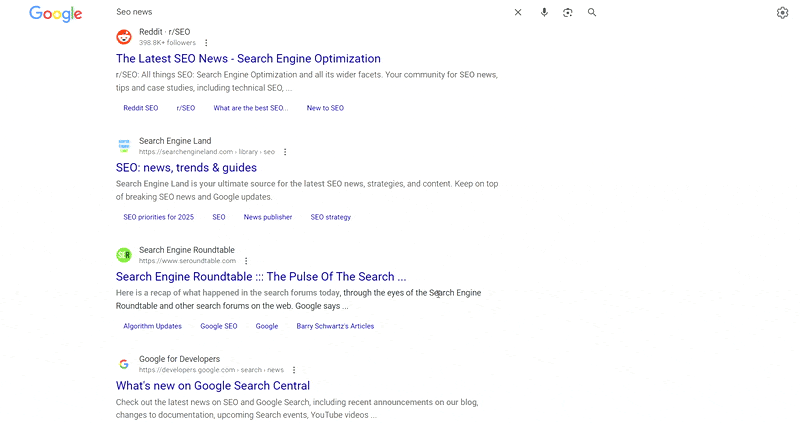This screenshot has height=423, width=800.
Task: Clear the search box with X icon
Action: [x=518, y=12]
